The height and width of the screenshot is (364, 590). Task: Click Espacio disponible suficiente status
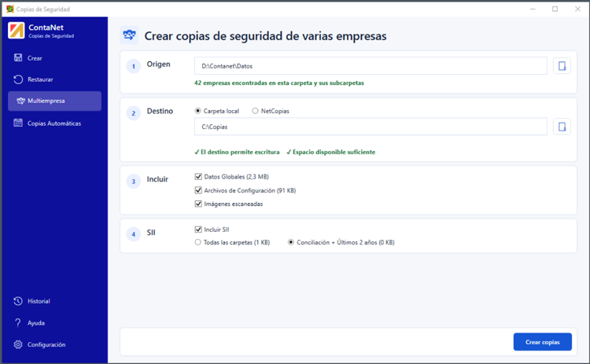[x=330, y=152]
